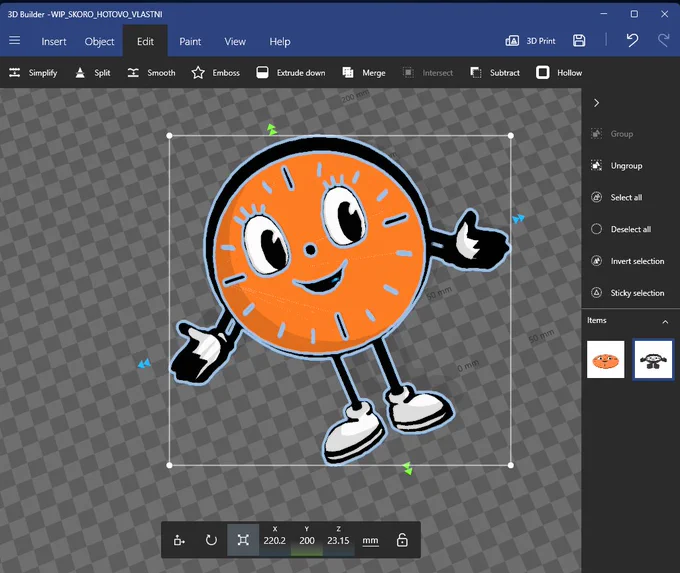680x573 pixels.
Task: Toggle the aspect ratio lock
Action: 402,540
